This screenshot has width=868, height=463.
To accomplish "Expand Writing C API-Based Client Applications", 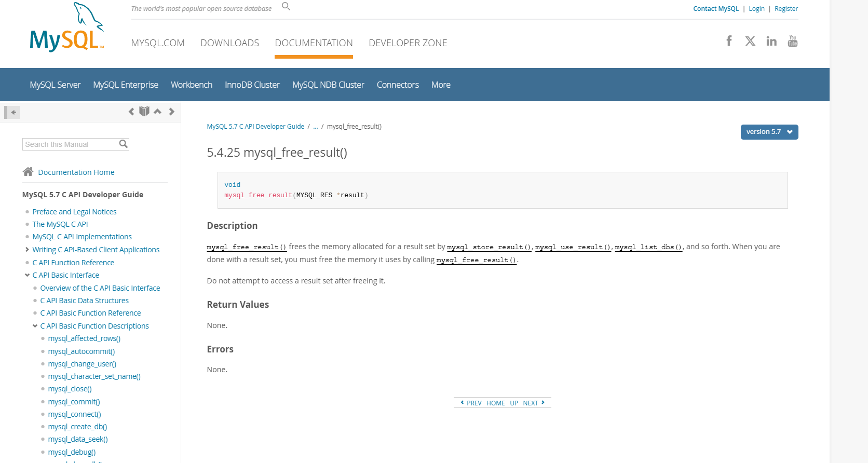I will click(28, 250).
